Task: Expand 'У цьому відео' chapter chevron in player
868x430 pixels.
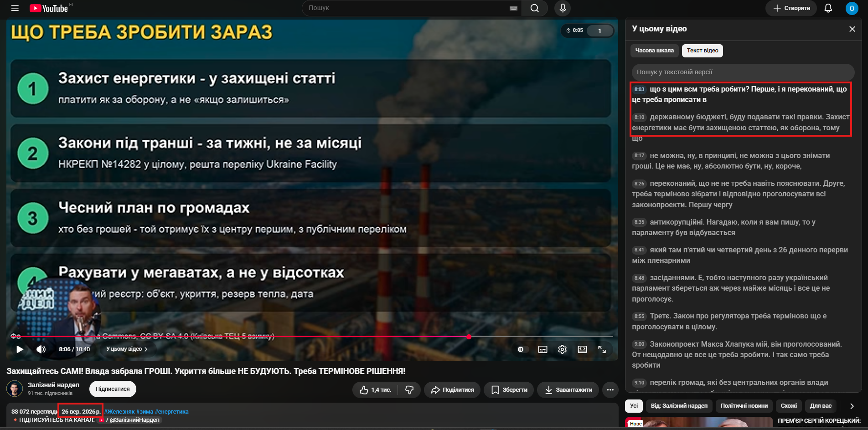Action: (146, 349)
